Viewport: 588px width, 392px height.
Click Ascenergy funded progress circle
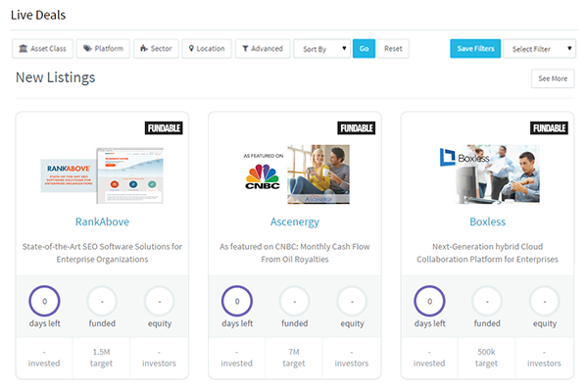[x=295, y=301]
